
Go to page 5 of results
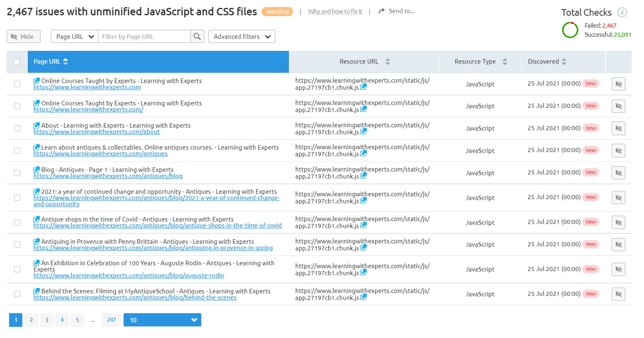click(x=77, y=320)
